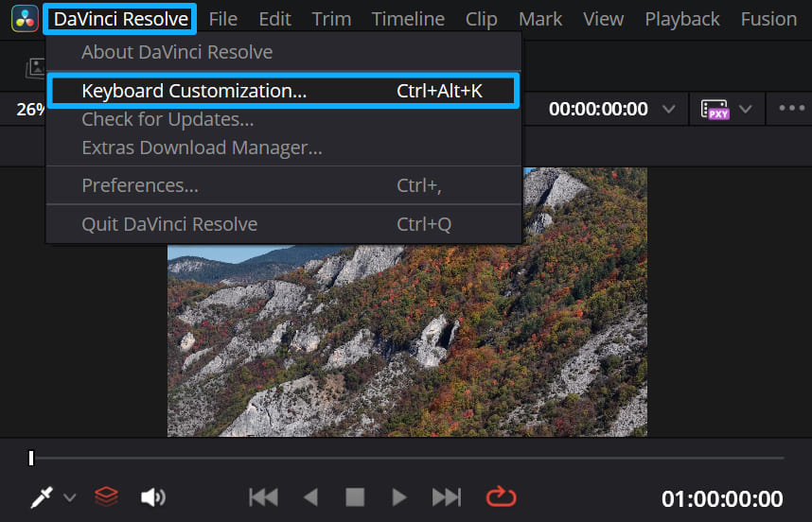This screenshot has width=812, height=522.
Task: Open Extras Download Manager
Action: coord(283,148)
